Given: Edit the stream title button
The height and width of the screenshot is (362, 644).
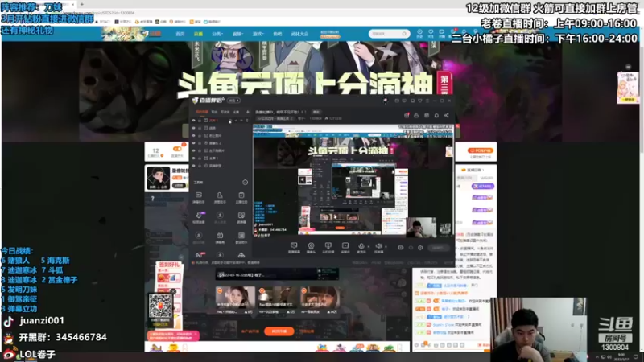Looking at the screenshot, I should click(316, 112).
